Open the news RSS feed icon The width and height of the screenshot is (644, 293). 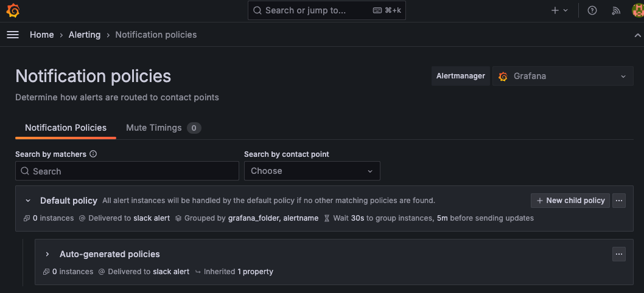point(616,11)
